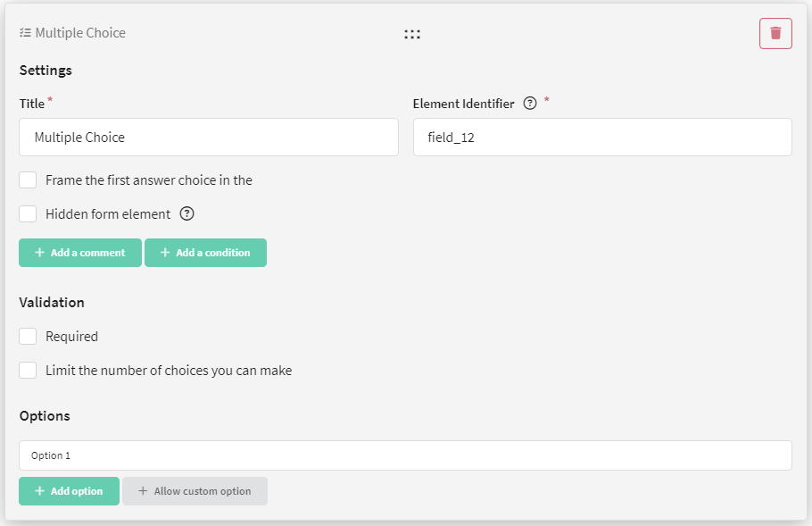Focus the Element Identifier field_12 input
Viewport: 812px width, 526px height.
tap(602, 138)
